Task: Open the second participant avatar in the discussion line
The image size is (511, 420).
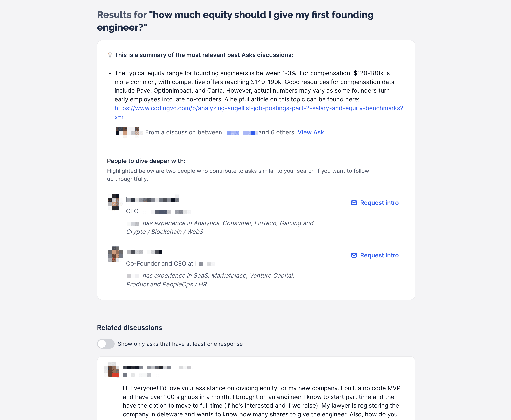Action: coord(135,132)
